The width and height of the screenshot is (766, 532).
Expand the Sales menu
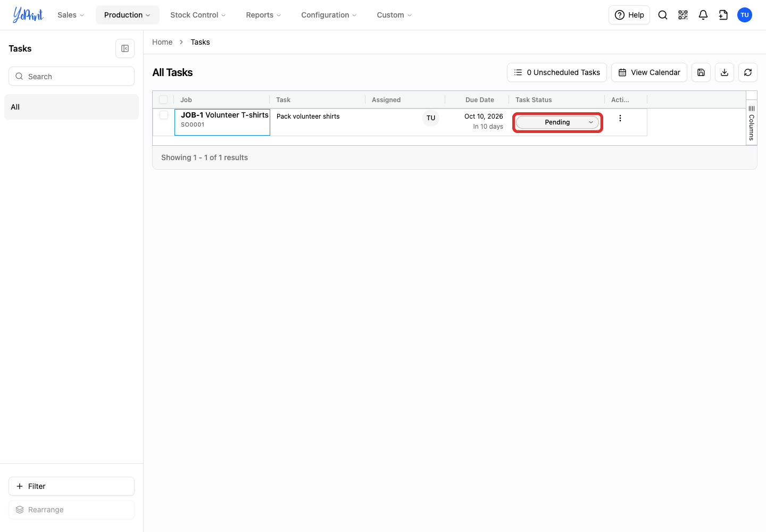click(71, 15)
